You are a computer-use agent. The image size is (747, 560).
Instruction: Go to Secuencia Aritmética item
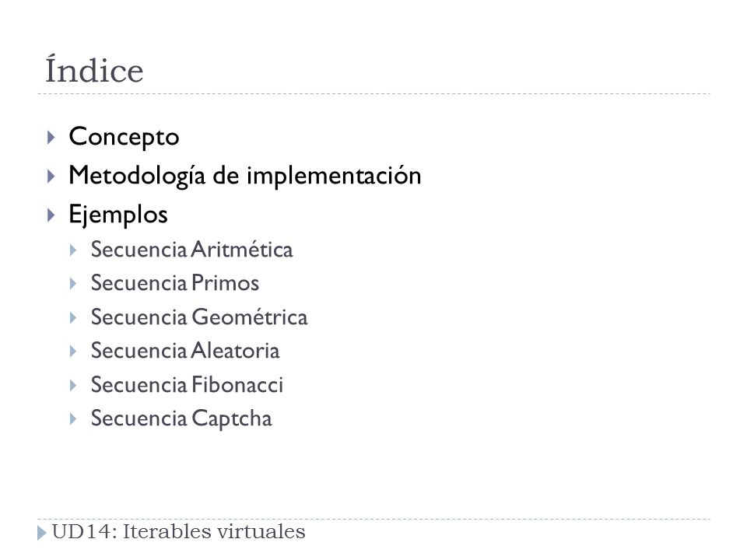point(191,250)
